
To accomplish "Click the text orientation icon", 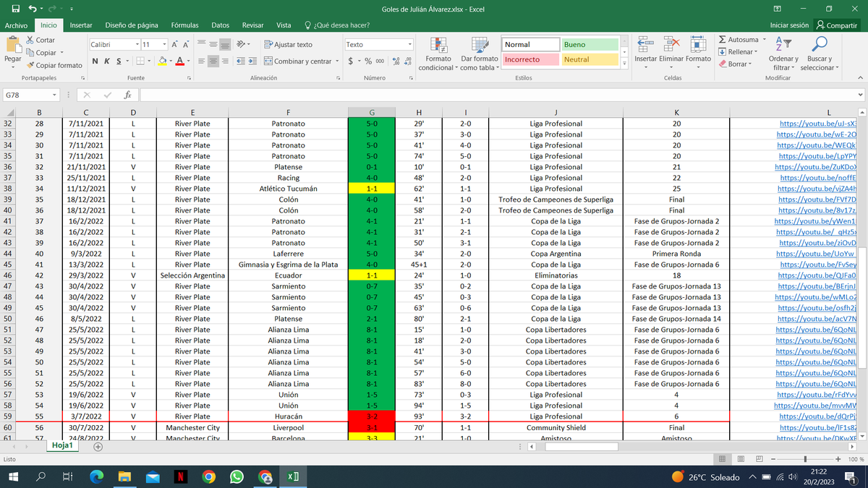I will pyautogui.click(x=242, y=44).
